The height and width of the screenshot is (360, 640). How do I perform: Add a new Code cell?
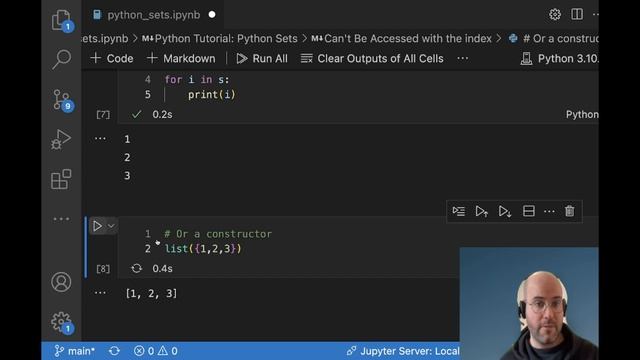click(112, 58)
